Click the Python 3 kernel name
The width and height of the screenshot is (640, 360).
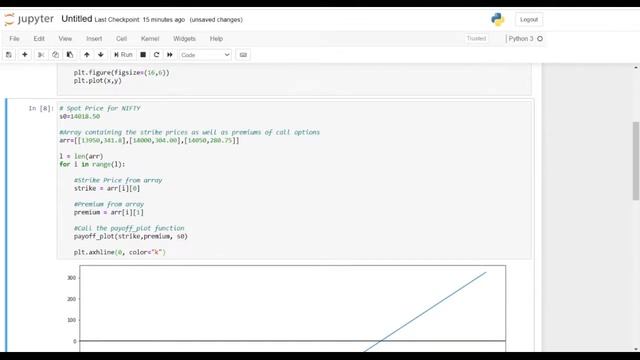[x=521, y=39]
